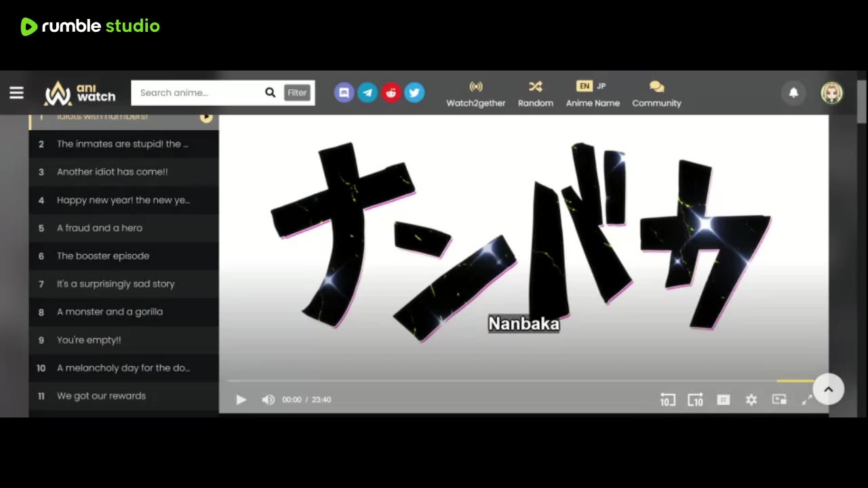
Task: Select episode 9 You're empty
Action: coord(123,340)
